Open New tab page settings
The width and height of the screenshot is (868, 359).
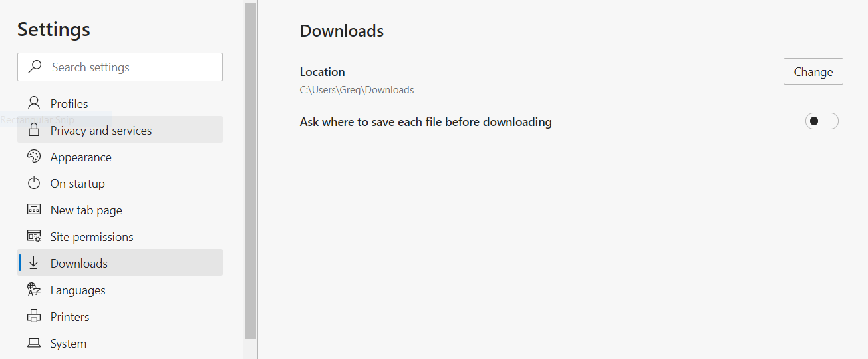coord(120,210)
